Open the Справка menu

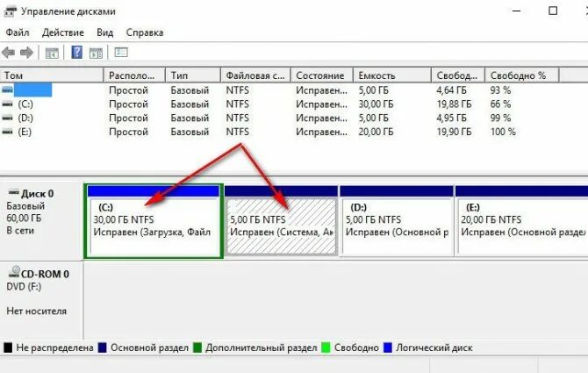[x=145, y=32]
